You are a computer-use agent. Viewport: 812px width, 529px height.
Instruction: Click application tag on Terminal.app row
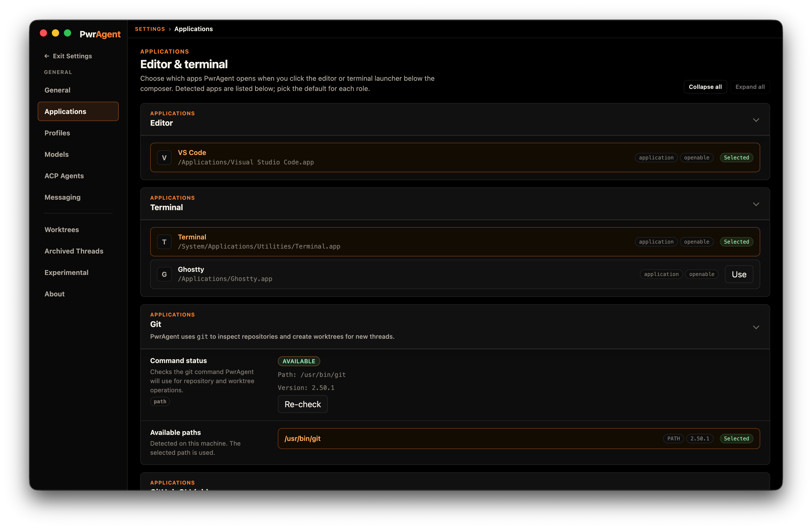[x=656, y=242]
